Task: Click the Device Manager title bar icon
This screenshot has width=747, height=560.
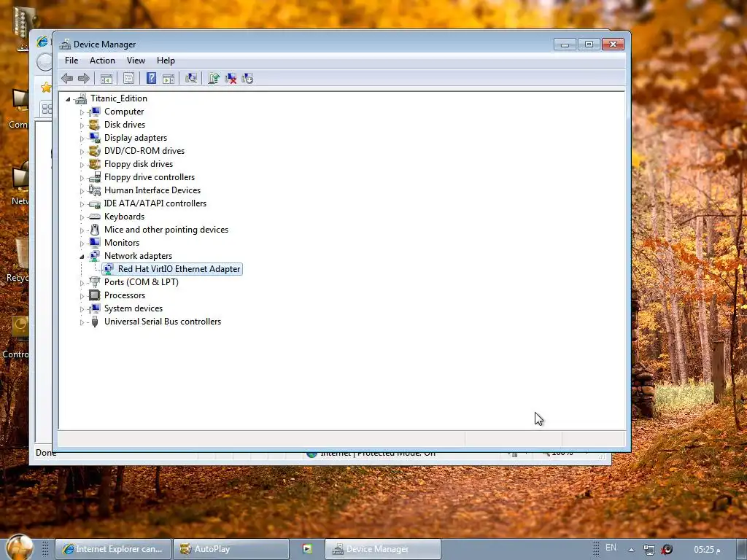Action: pyautogui.click(x=65, y=44)
